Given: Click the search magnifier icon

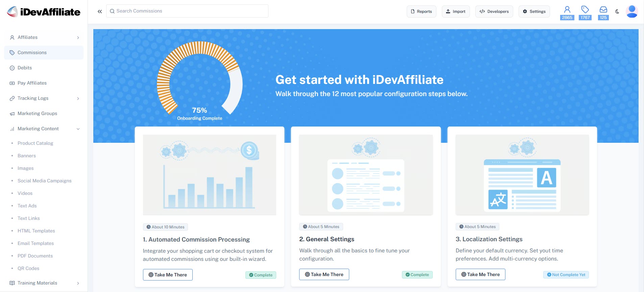Looking at the screenshot, I should pos(112,11).
